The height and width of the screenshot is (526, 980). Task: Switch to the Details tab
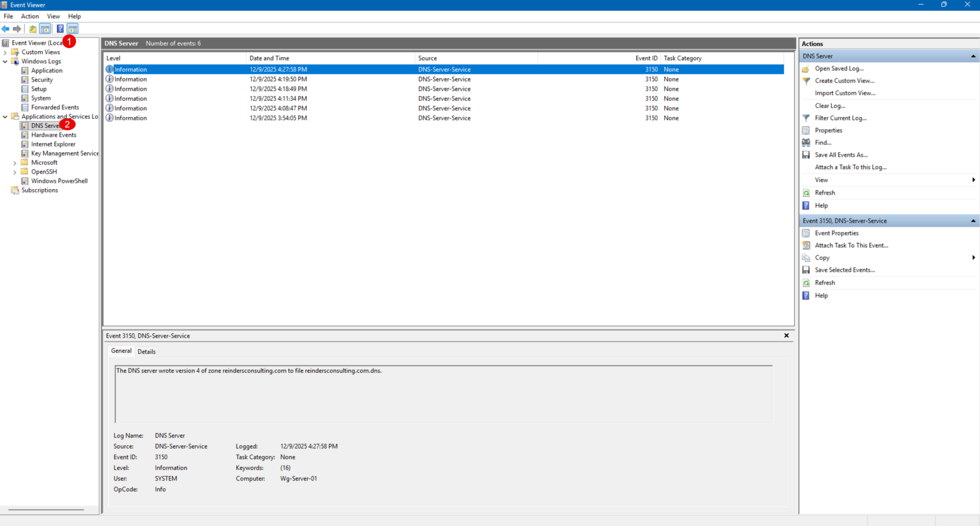click(146, 351)
